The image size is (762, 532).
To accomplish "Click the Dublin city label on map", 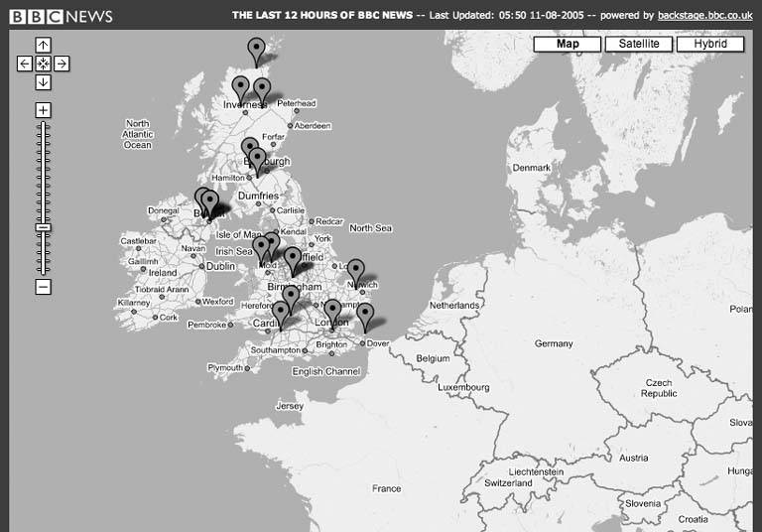I will point(219,266).
